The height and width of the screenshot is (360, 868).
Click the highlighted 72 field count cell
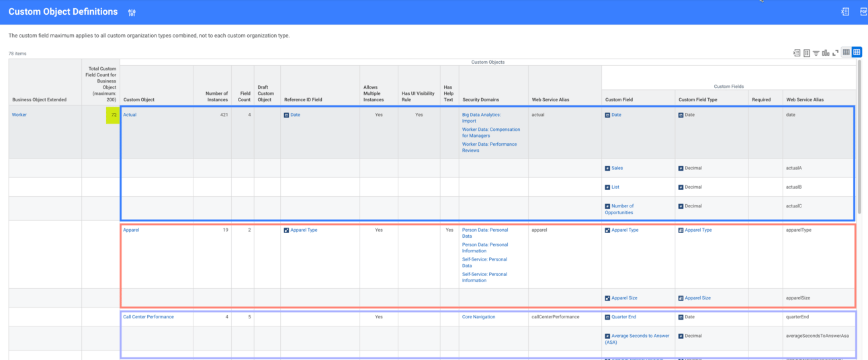pyautogui.click(x=112, y=116)
